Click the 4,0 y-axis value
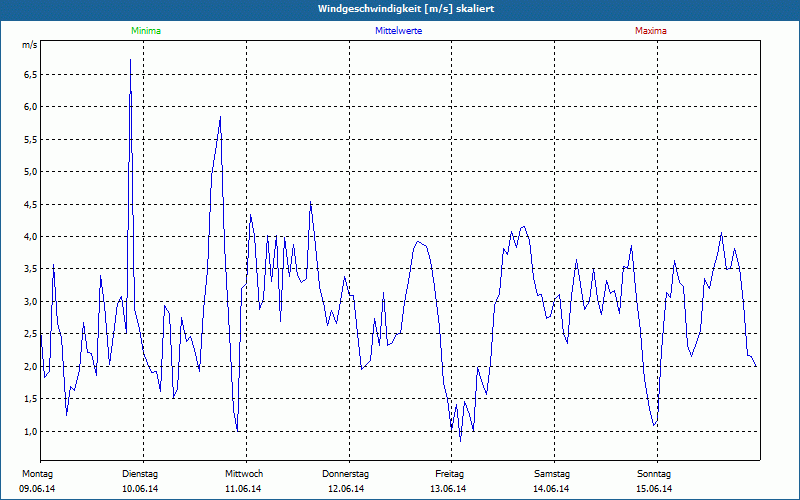Viewport: 800px width, 500px height. coord(31,237)
